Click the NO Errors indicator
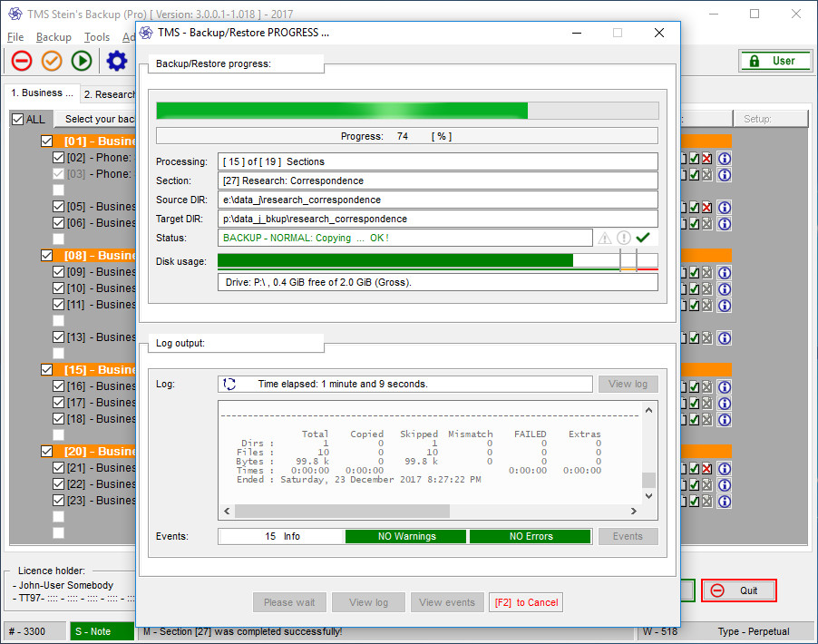 pyautogui.click(x=531, y=536)
